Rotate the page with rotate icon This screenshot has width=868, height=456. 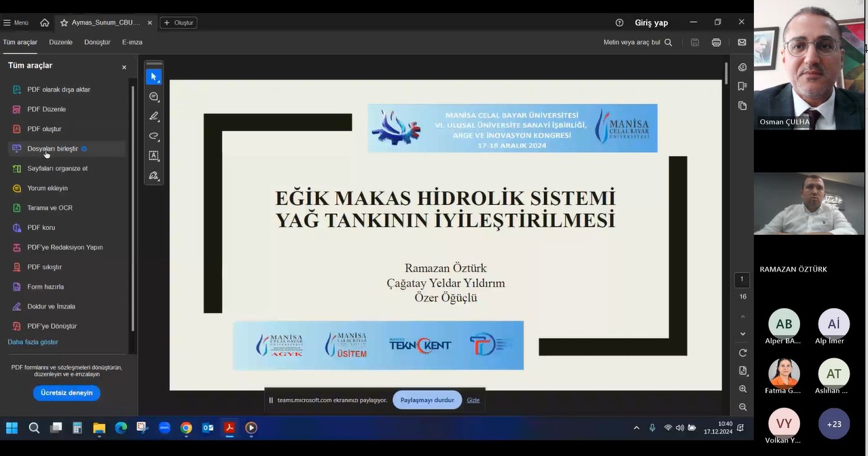click(x=742, y=353)
